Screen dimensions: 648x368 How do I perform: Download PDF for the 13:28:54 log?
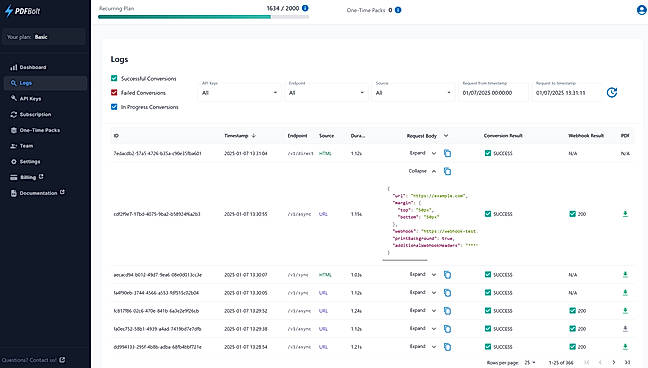tap(625, 347)
